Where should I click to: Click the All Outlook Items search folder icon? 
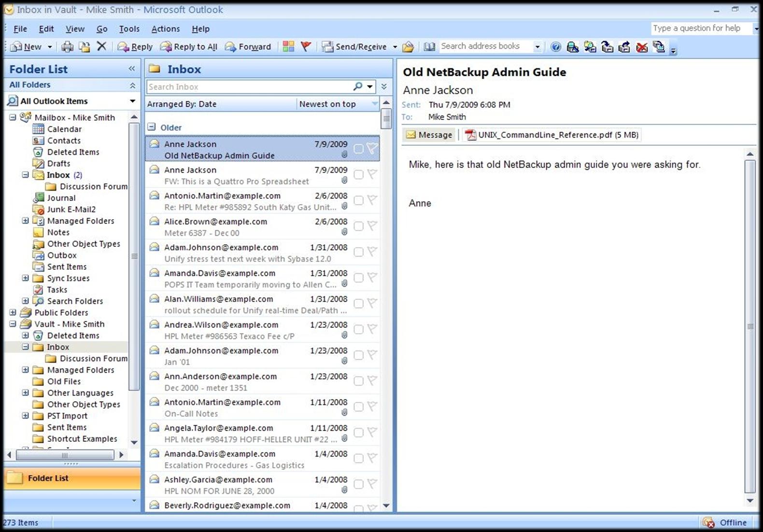pos(13,101)
